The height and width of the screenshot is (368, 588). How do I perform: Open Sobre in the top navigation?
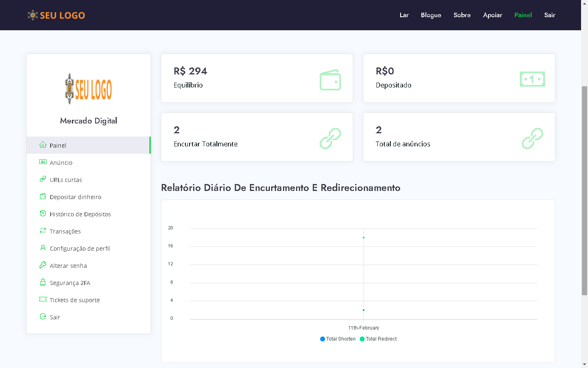[462, 15]
